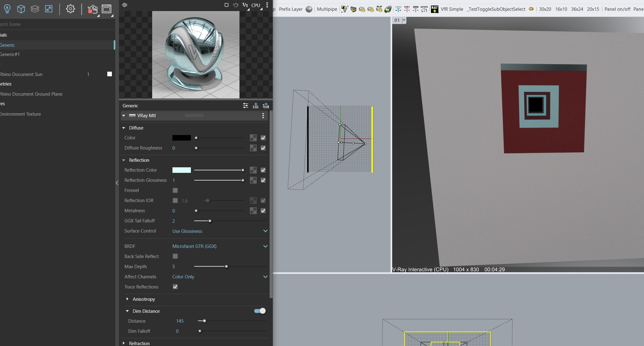
Task: Click the lightbulb pointer toolbar icon
Action: pyautogui.click(x=344, y=9)
